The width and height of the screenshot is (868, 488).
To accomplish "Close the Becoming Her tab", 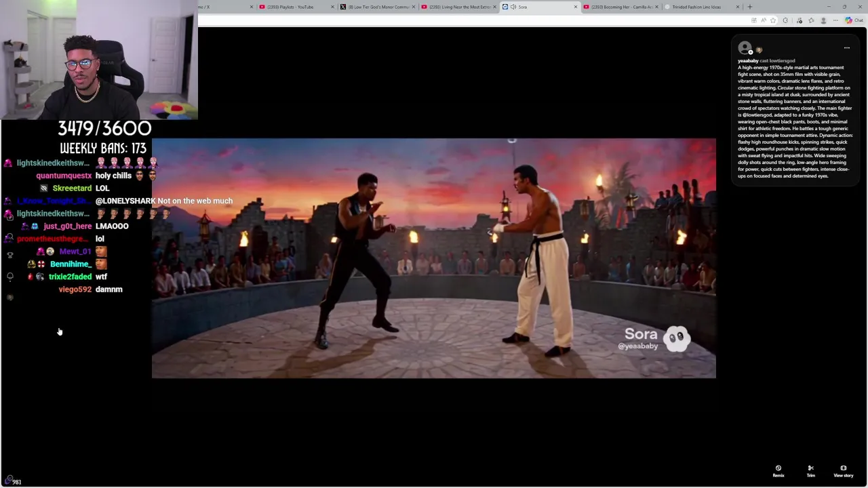I will [656, 7].
